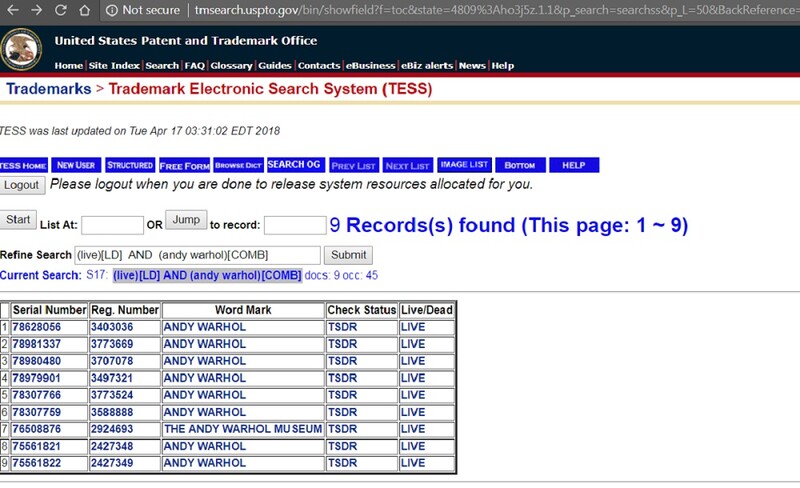Open the FAQ nav link

(194, 65)
